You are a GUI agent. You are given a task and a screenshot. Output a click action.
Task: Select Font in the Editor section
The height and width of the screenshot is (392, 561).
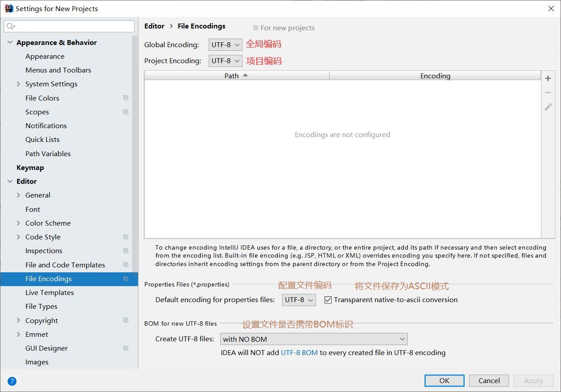click(x=33, y=209)
